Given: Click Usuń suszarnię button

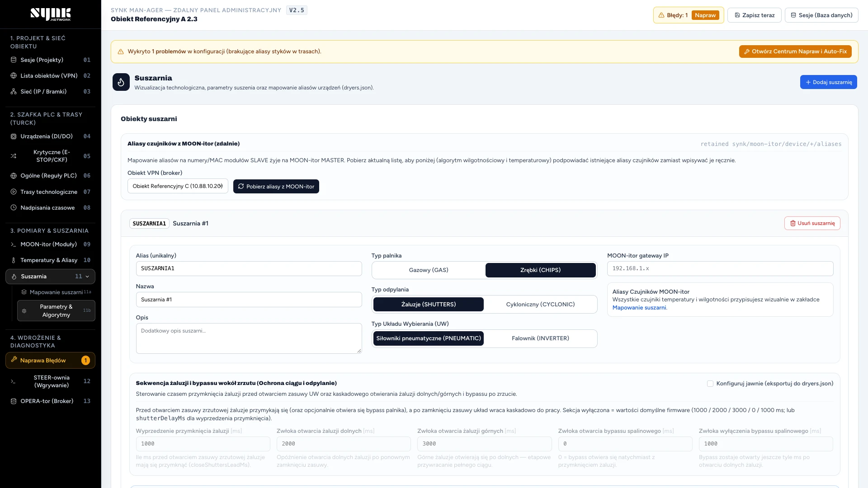Looking at the screenshot, I should 812,223.
